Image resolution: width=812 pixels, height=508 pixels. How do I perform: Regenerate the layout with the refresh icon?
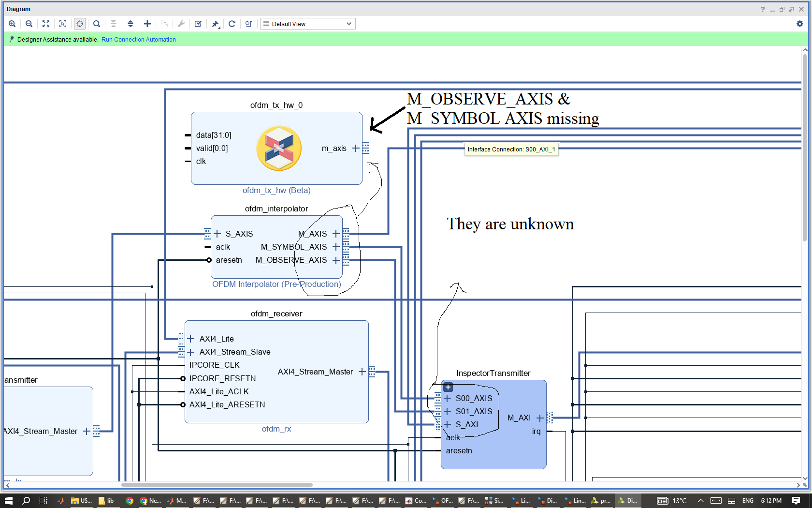pyautogui.click(x=232, y=24)
